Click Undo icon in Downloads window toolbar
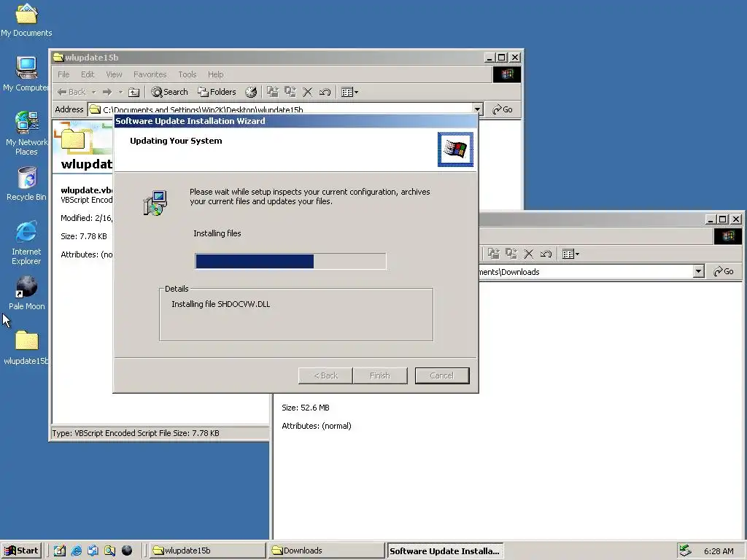This screenshot has width=747, height=560. 546,254
